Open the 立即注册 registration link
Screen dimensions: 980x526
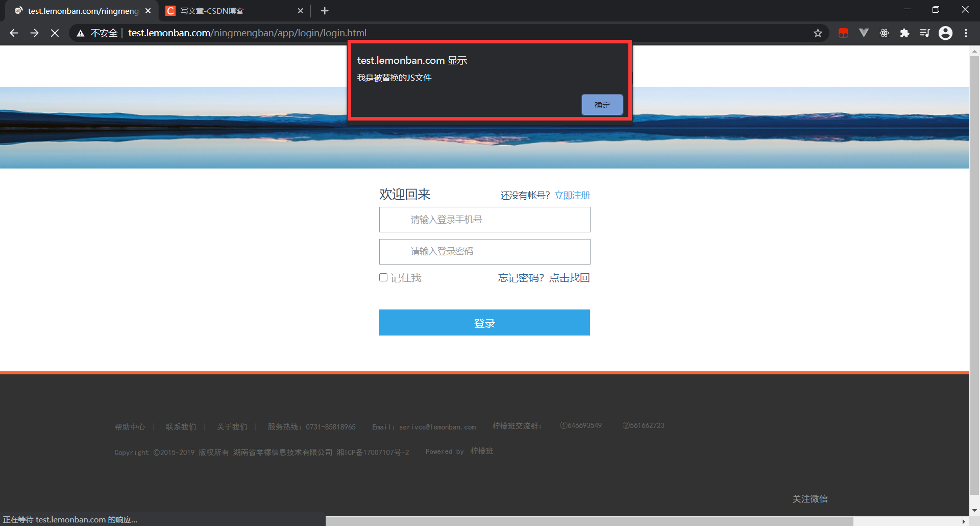point(572,195)
